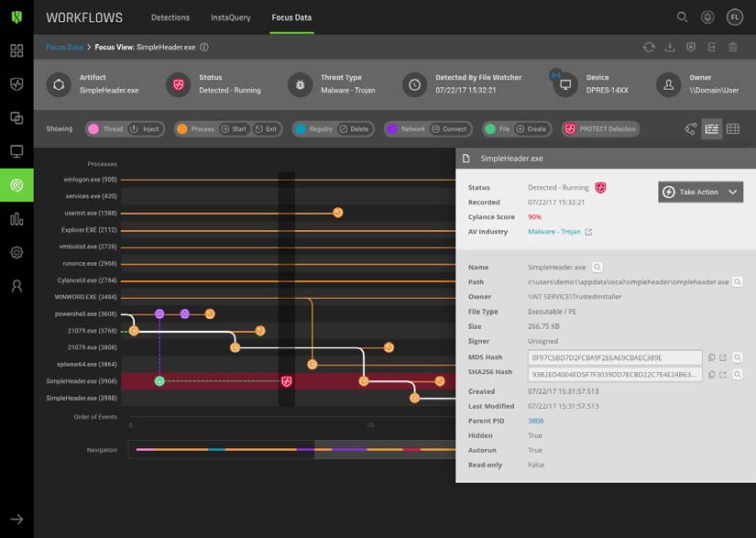Open Parent PID 3808 link
Image resolution: width=756 pixels, height=538 pixels.
(x=536, y=421)
